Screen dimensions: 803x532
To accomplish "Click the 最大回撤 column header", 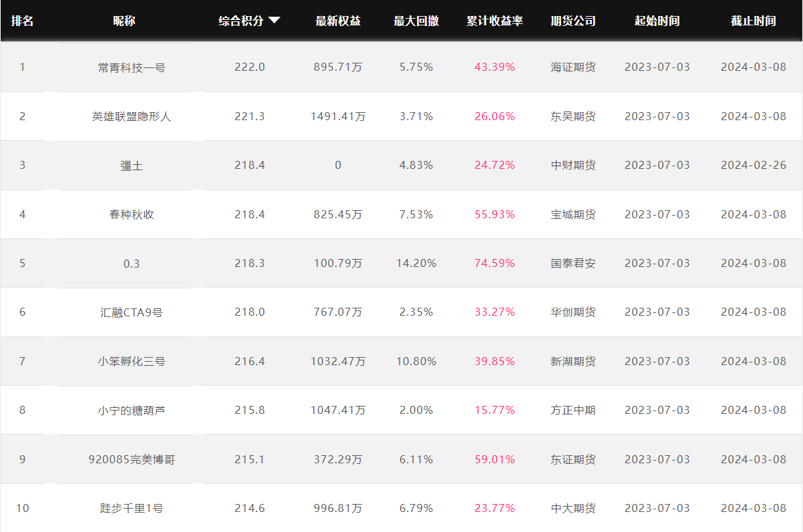I will pyautogui.click(x=416, y=21).
